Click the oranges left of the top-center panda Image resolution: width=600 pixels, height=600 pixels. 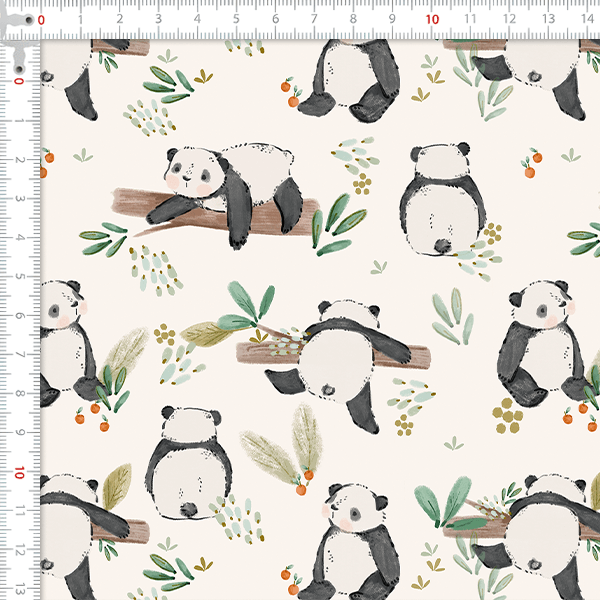[290, 94]
